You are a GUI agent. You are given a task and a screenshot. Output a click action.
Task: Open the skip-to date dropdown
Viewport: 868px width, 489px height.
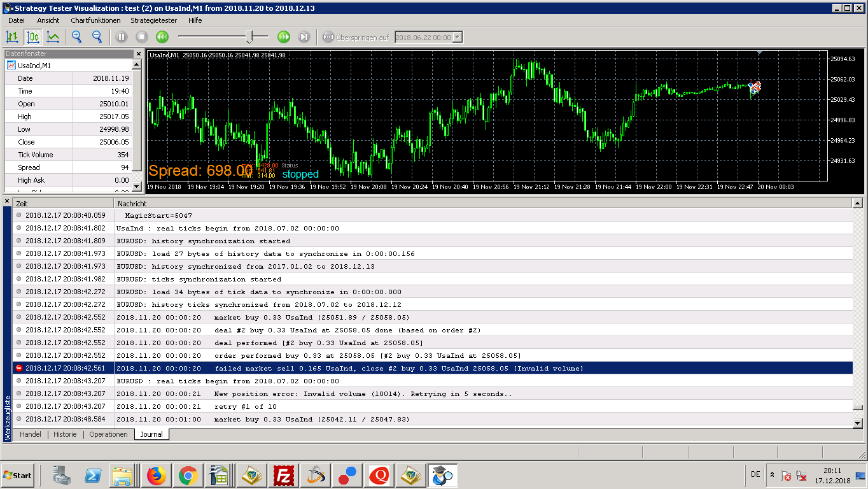458,38
